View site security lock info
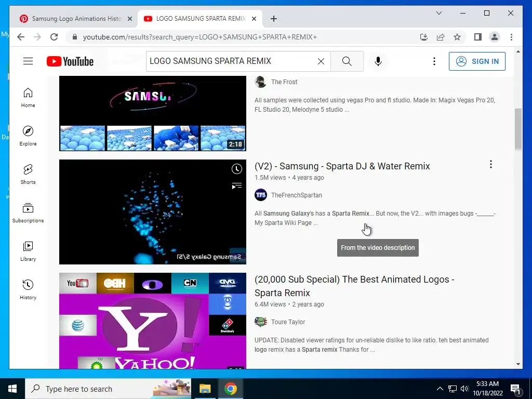532x399 pixels. [75, 37]
